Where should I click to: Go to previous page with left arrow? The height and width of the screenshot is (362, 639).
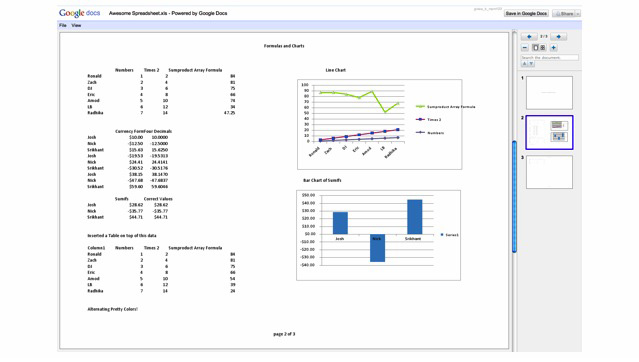click(529, 37)
